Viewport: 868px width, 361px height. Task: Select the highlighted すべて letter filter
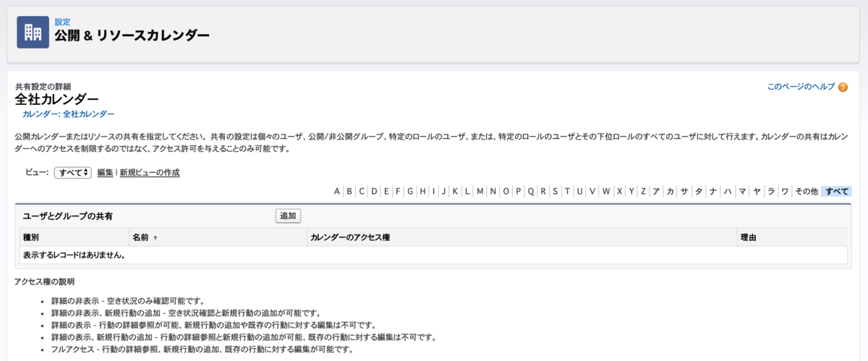point(837,192)
